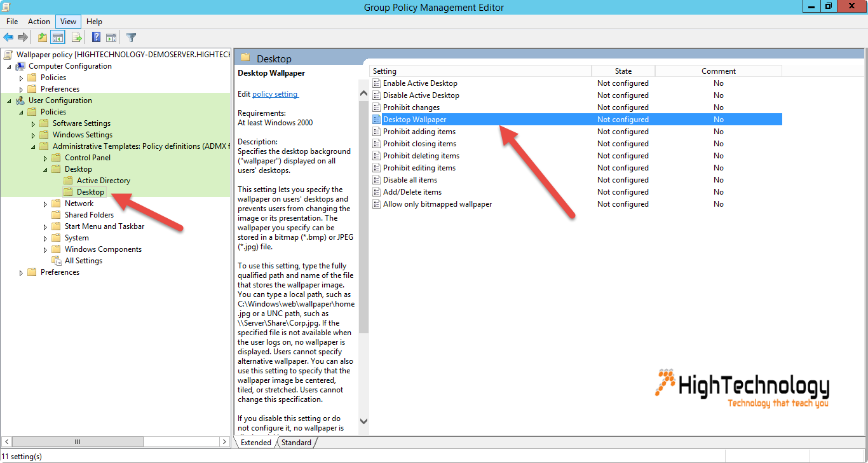The image size is (868, 463).
Task: Click description pane scroll down arrow
Action: tap(364, 421)
